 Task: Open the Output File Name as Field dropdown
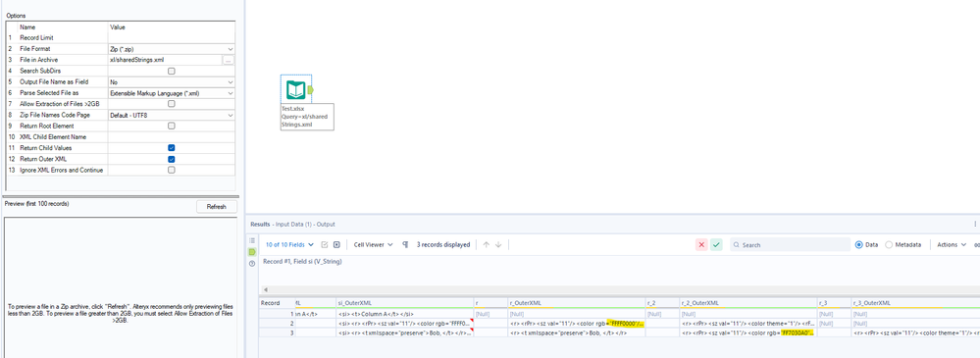coord(172,81)
